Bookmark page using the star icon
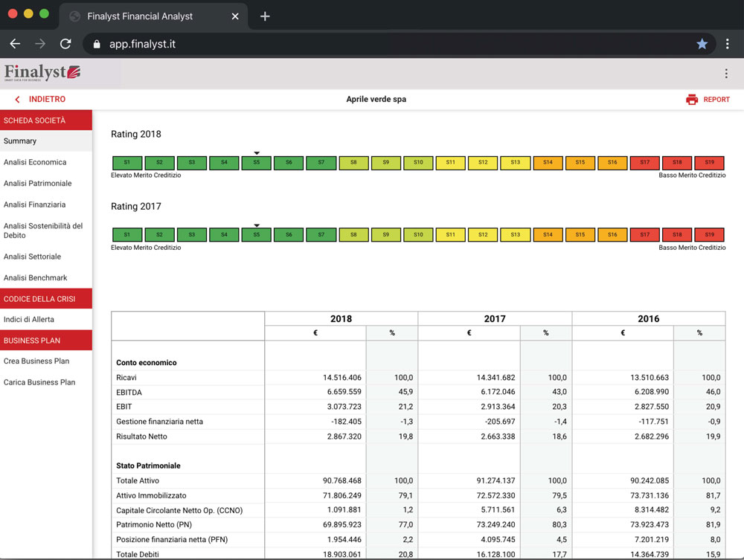This screenshot has width=744, height=560. (x=702, y=44)
